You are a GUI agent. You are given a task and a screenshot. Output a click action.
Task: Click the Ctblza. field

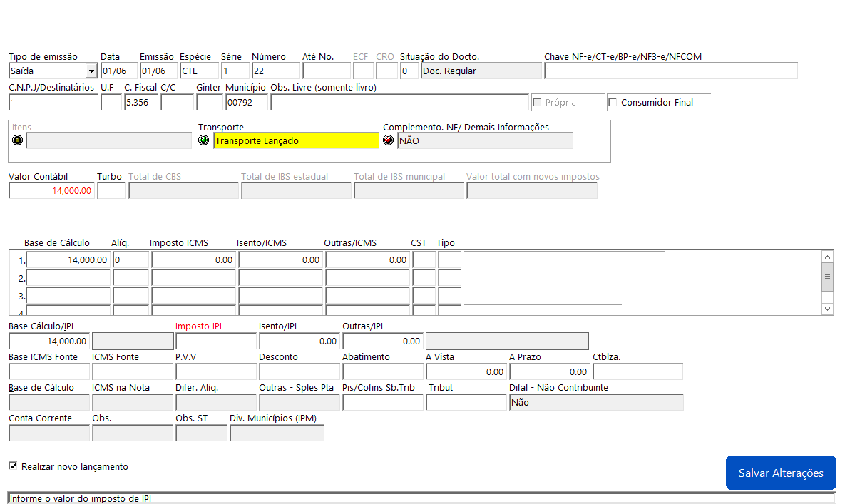638,372
